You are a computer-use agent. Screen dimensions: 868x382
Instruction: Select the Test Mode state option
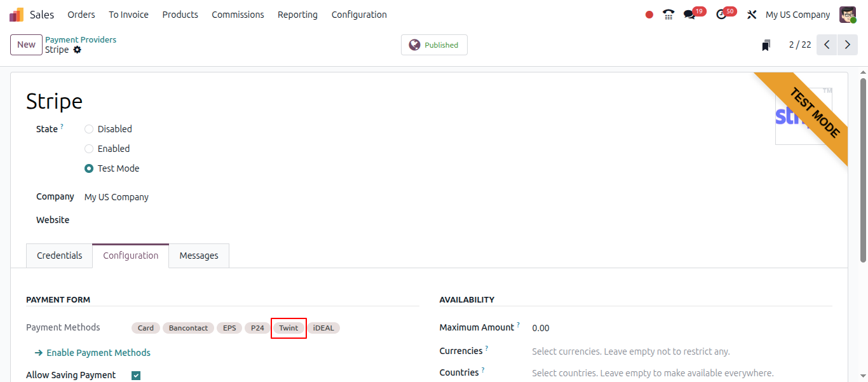89,168
